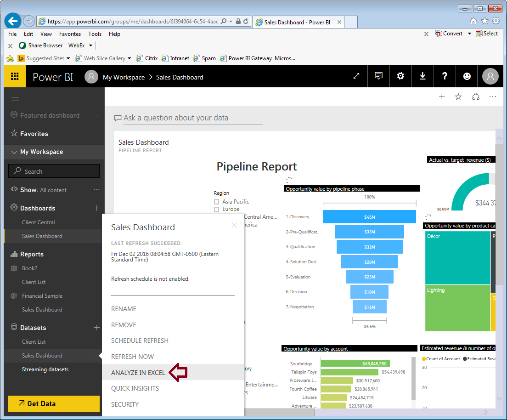507x420 pixels.
Task: Click the notifications icon in the top bar
Action: (x=378, y=76)
